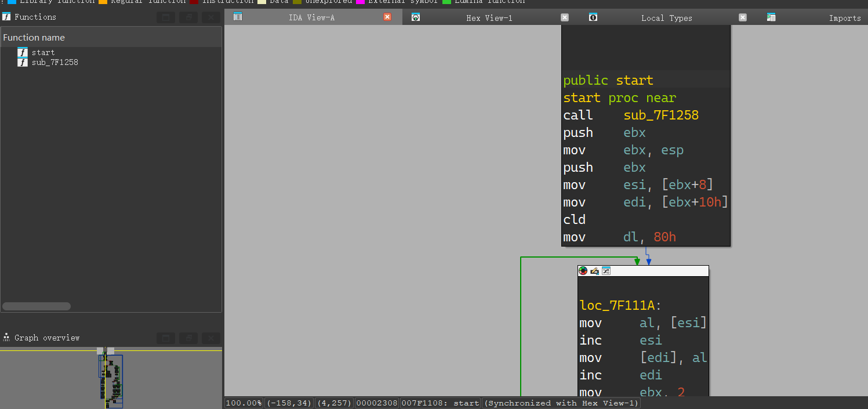
Task: Select sub_7F1258 in the Functions list
Action: tap(55, 62)
